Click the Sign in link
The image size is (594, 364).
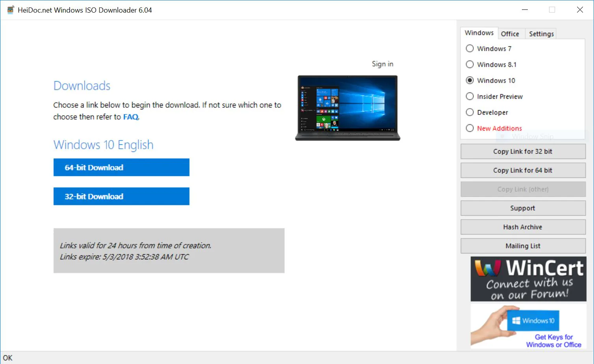pyautogui.click(x=382, y=64)
